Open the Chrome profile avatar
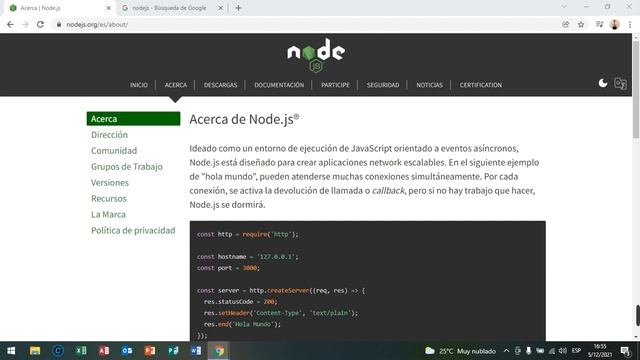Image resolution: width=640 pixels, height=360 pixels. [615, 24]
